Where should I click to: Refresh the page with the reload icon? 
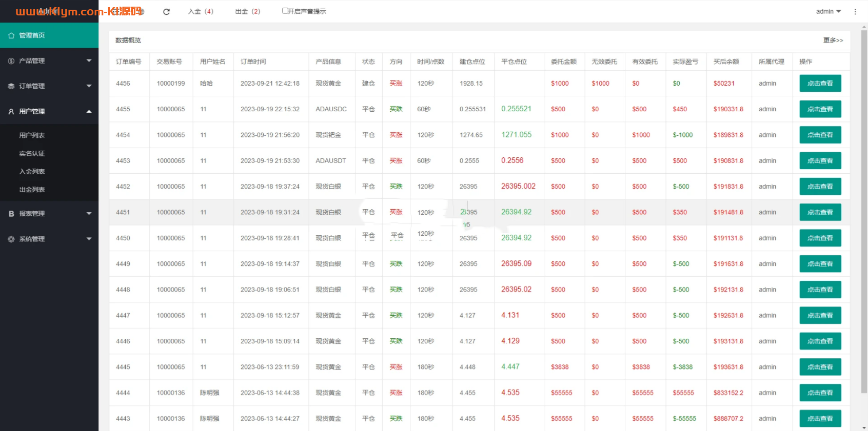click(x=166, y=12)
